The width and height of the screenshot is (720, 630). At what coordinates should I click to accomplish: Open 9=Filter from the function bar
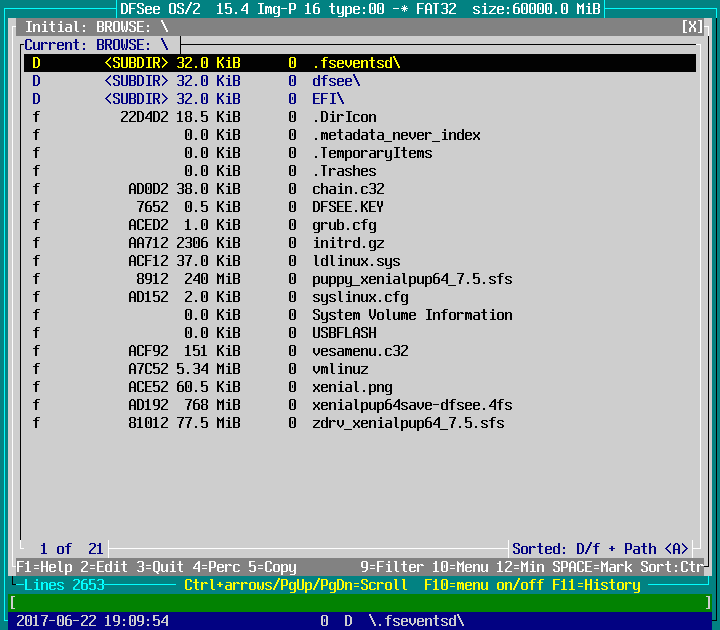pos(392,567)
